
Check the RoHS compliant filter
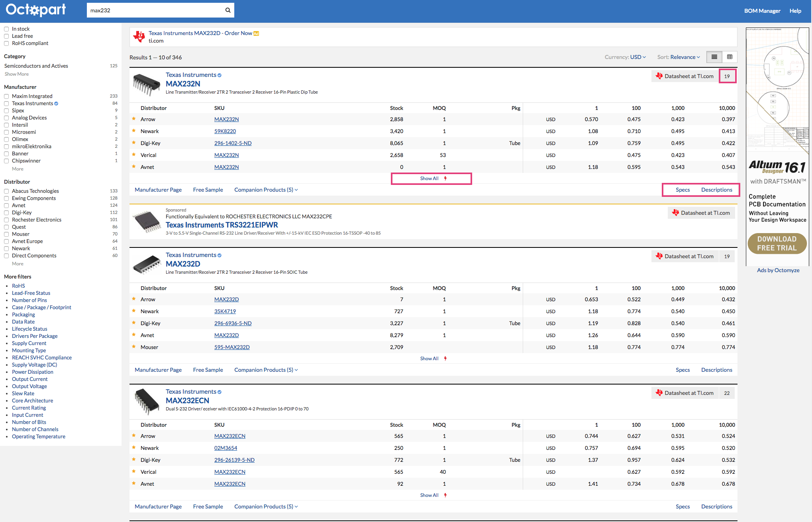pyautogui.click(x=6, y=43)
